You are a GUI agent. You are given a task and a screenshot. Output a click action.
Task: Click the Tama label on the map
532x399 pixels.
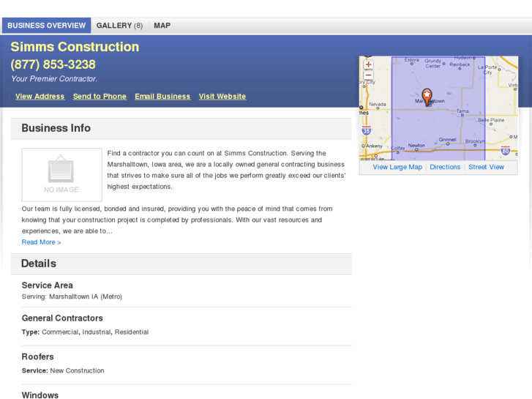pos(462,111)
